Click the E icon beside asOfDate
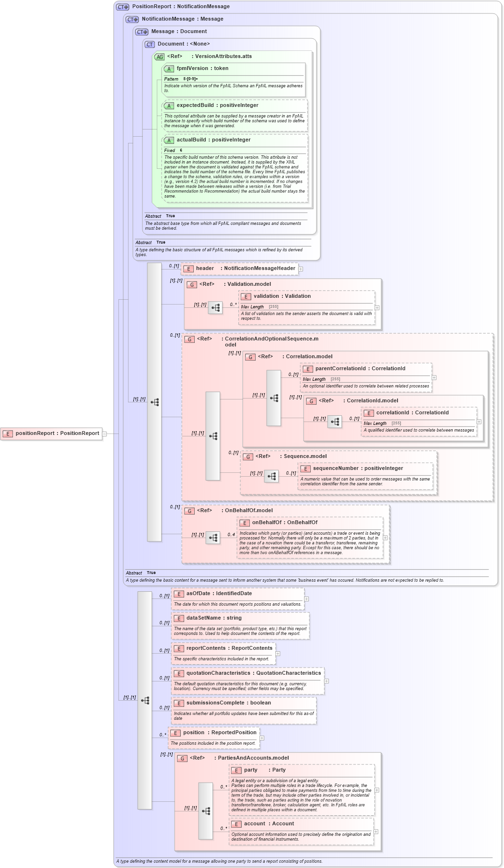Screen dimensions: 504x868 click(x=179, y=594)
